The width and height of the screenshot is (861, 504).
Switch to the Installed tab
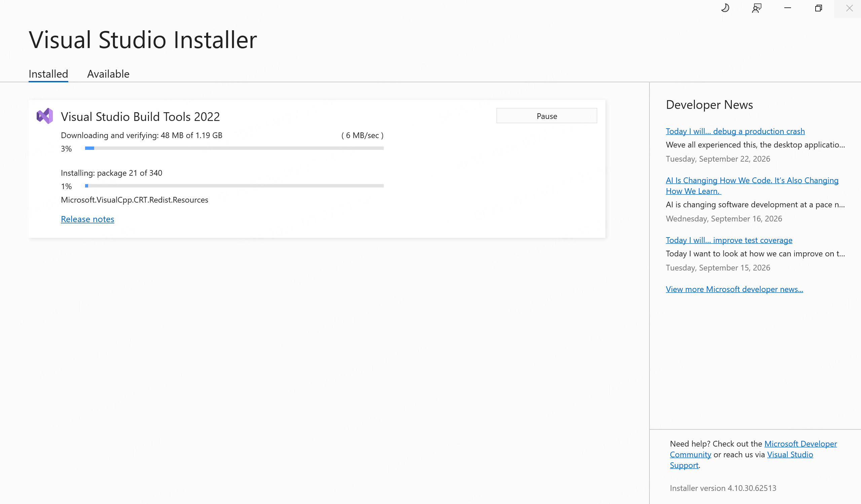pos(48,74)
